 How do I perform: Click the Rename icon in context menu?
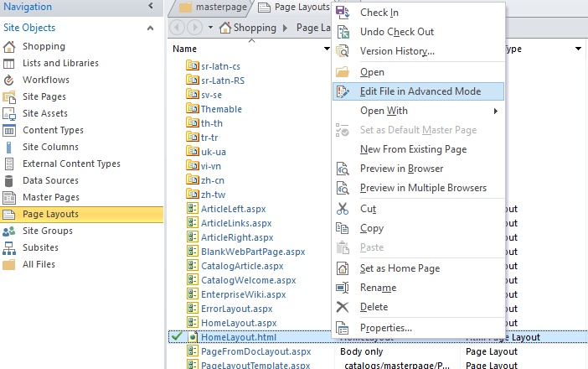pos(343,288)
